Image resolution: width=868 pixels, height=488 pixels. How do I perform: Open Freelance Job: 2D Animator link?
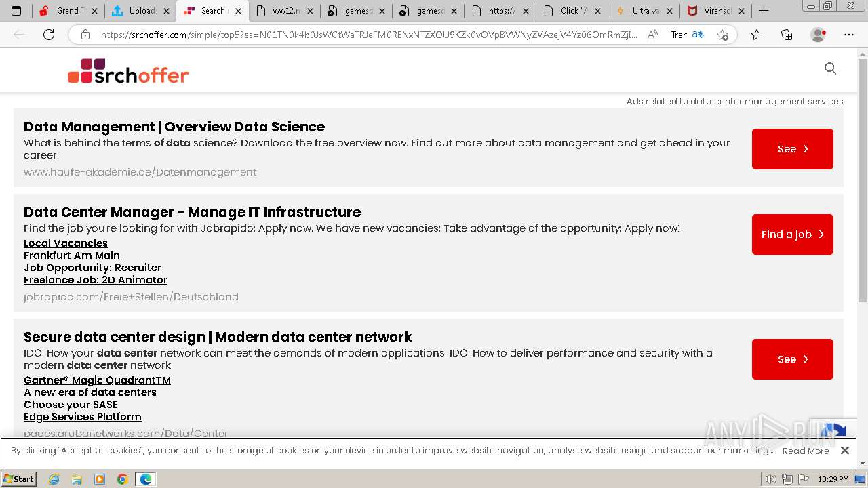[x=96, y=280]
